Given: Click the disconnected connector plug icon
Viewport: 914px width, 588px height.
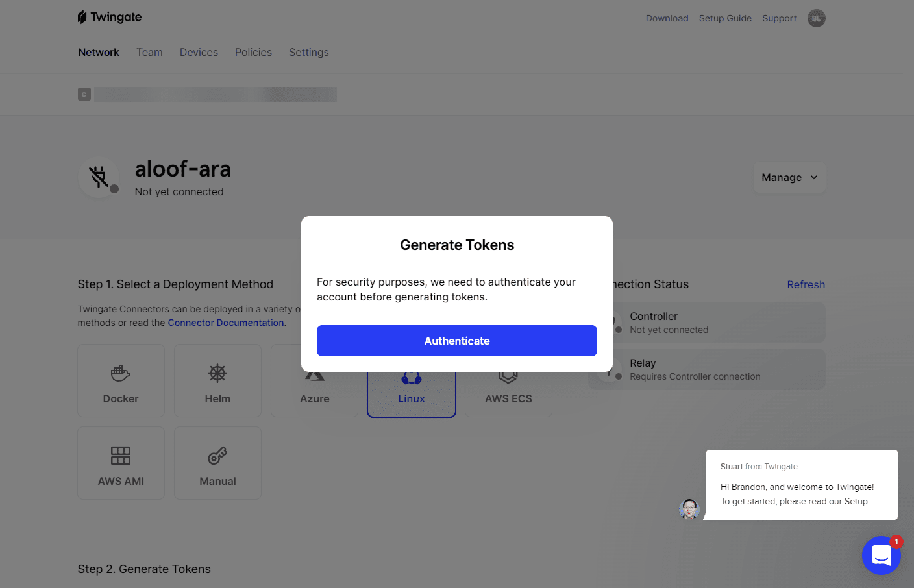Looking at the screenshot, I should [x=99, y=177].
